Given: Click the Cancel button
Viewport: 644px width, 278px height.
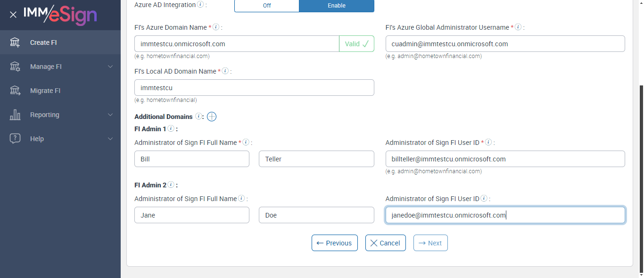Looking at the screenshot, I should coord(386,243).
